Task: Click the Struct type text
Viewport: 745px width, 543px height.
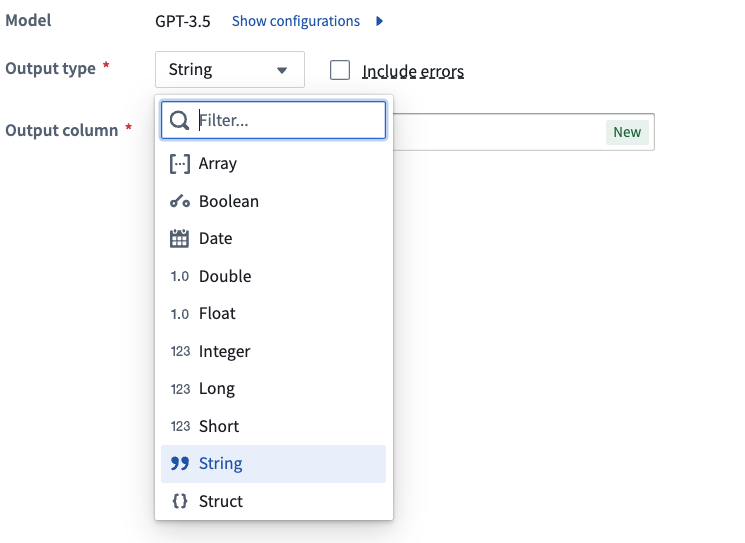Action: 220,501
